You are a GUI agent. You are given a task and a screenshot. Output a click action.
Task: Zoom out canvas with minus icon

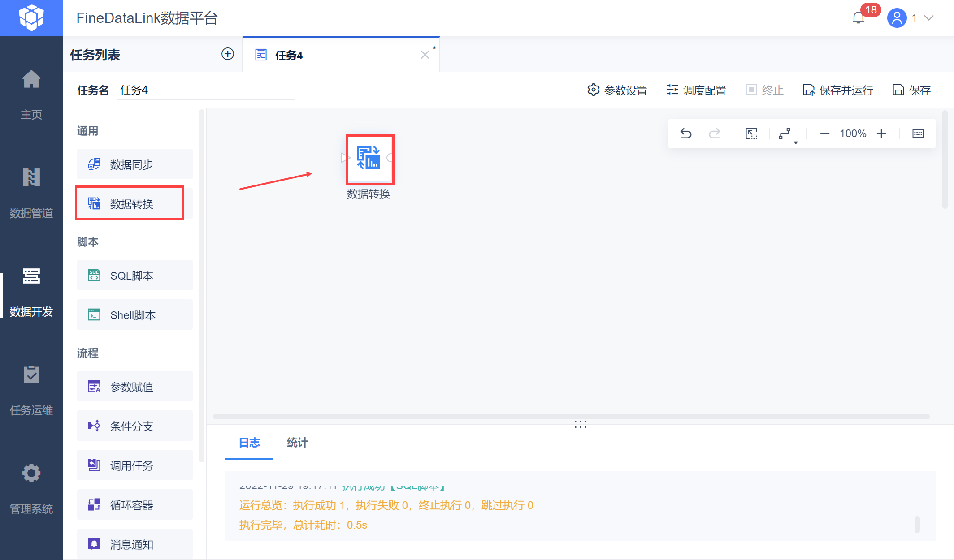click(824, 134)
